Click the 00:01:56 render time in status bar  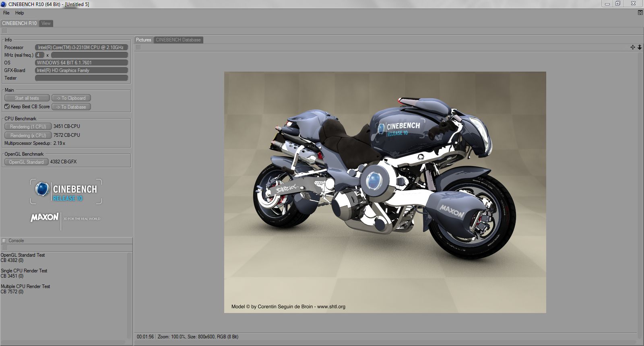pos(145,337)
